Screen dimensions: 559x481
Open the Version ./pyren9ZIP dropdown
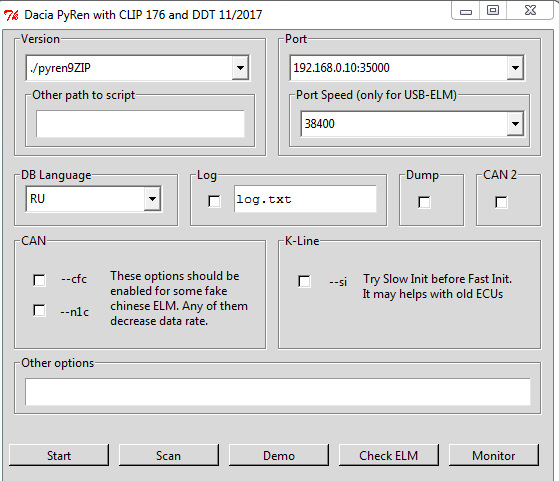click(240, 68)
